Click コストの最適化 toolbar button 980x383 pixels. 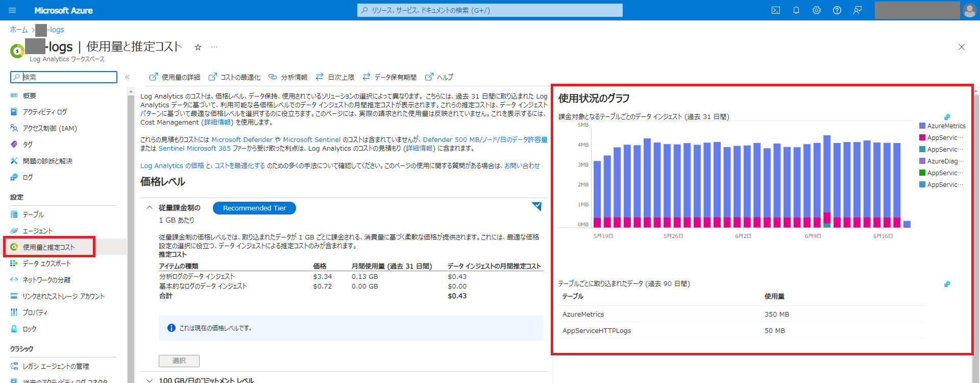pyautogui.click(x=234, y=77)
